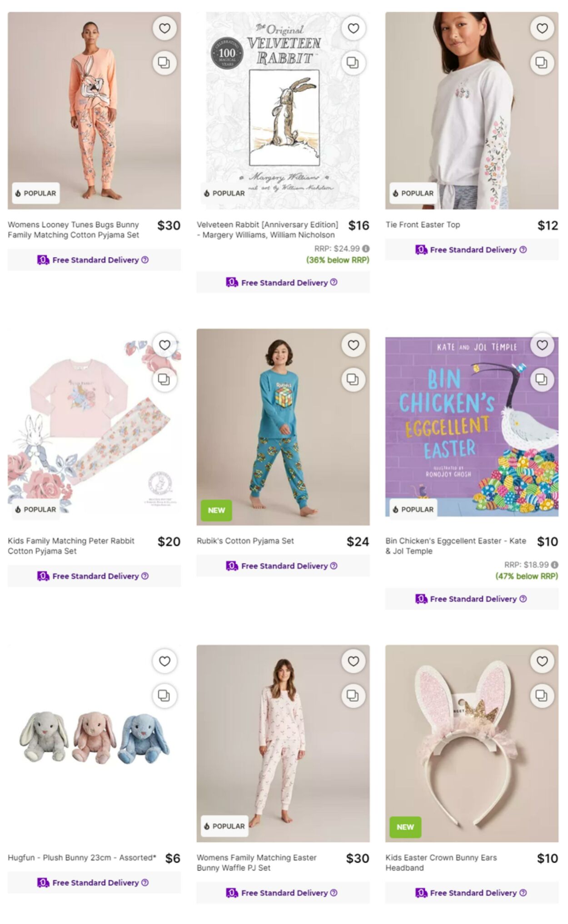Click compare icon on Rubik's Cotton Pyjama Set

(353, 379)
